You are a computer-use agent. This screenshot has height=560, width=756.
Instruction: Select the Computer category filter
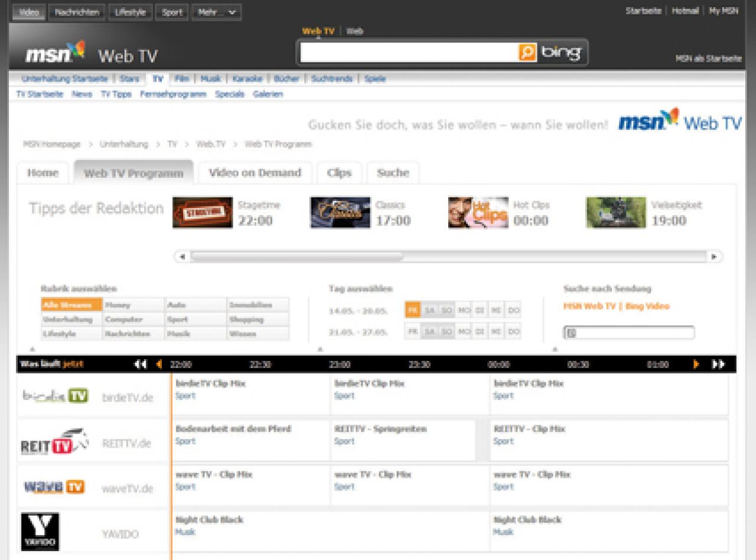pos(133,320)
